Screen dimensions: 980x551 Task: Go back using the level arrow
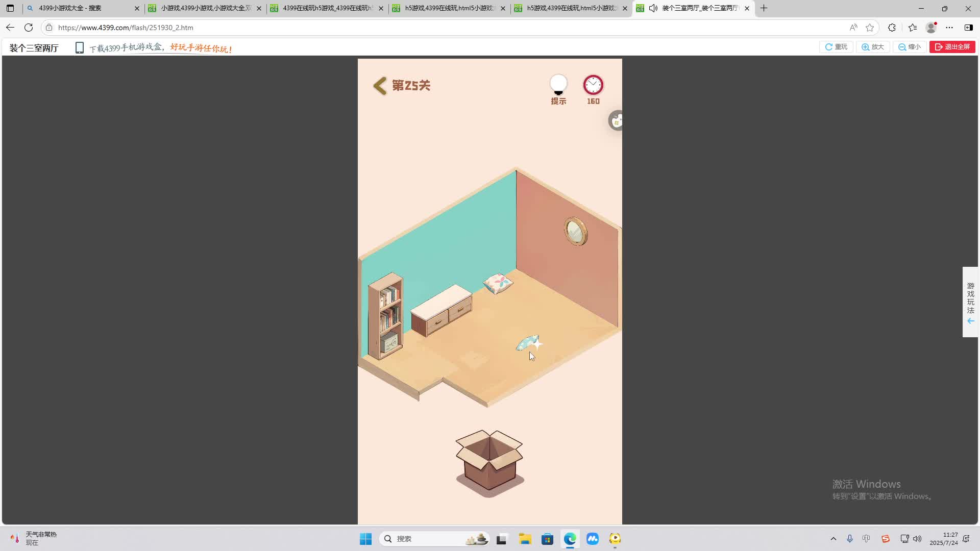(380, 86)
